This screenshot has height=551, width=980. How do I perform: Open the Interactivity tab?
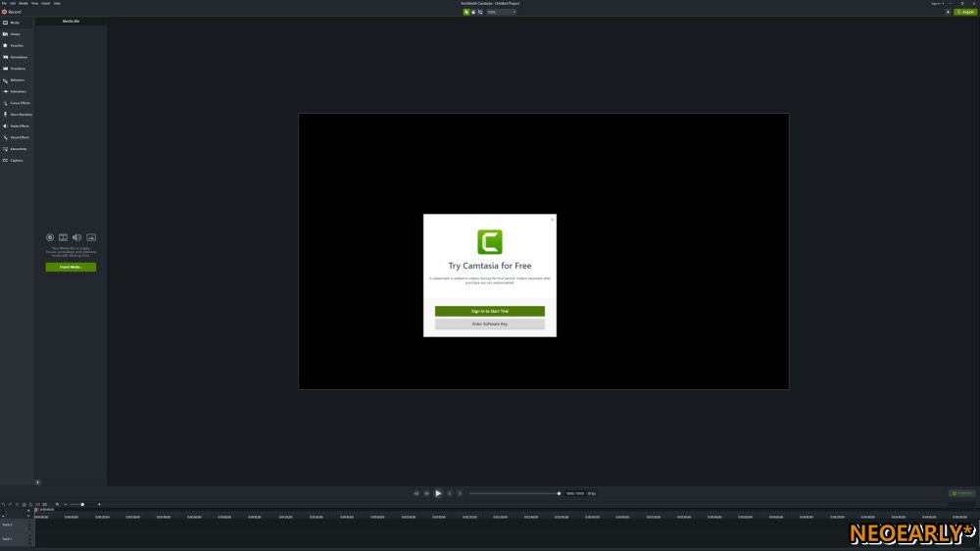click(17, 149)
